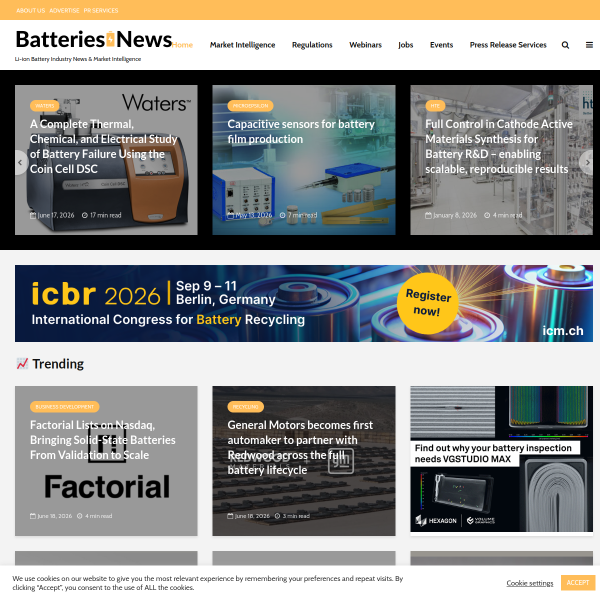Click the VGSTUDIO MAX Hexagon ad
Viewport: 600px width, 600px height.
[502, 459]
